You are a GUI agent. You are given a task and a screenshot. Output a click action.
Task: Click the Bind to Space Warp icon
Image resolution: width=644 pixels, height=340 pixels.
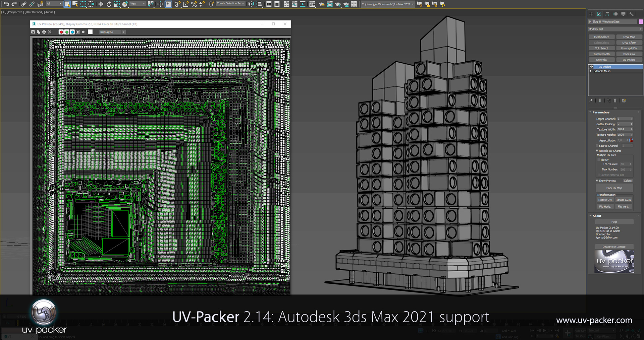point(40,4)
